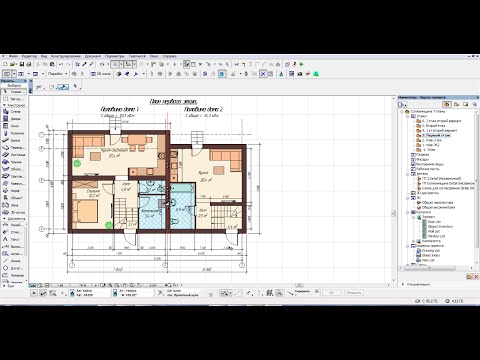Collapse the Каталоги node in navigator
Viewport: 480px width, 360px height.
pyautogui.click(x=408, y=212)
